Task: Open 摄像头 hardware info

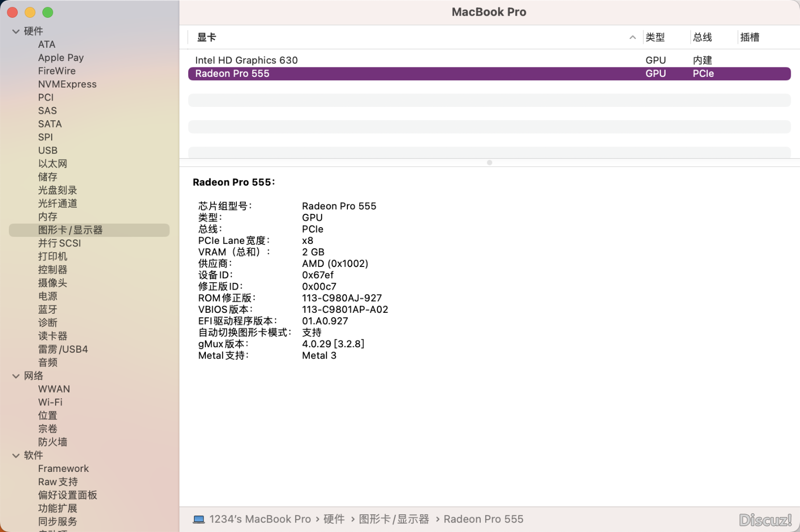Action: [53, 283]
